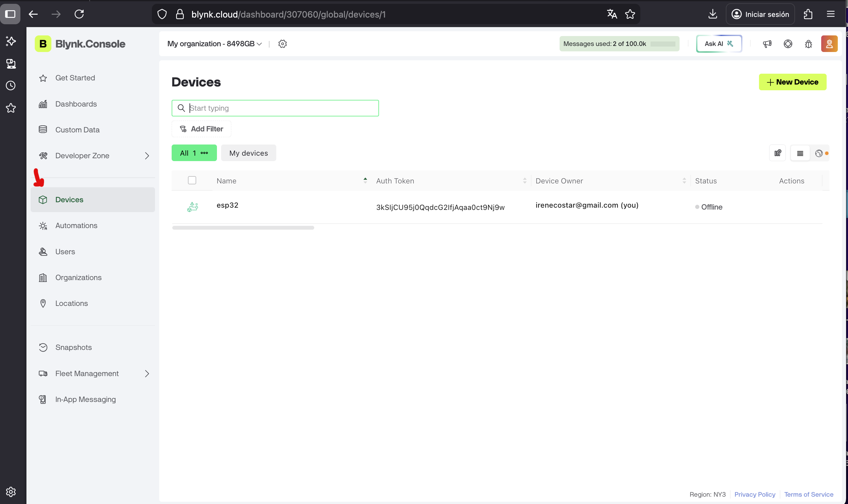Open the announcements megaphone icon
The width and height of the screenshot is (848, 504).
point(767,44)
